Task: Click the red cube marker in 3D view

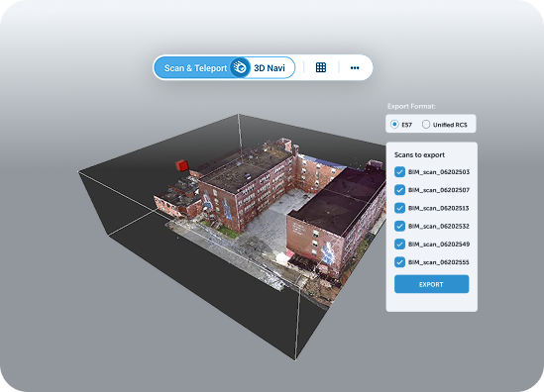Action: pyautogui.click(x=181, y=165)
